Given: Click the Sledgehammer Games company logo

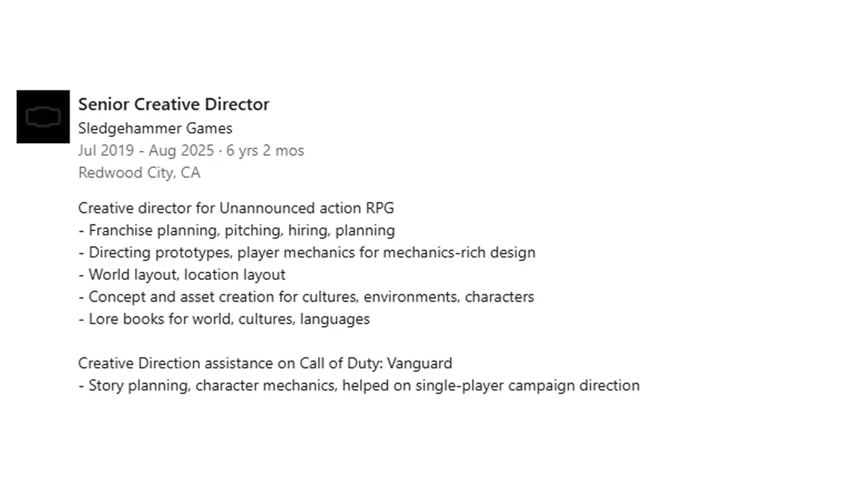Looking at the screenshot, I should 43,117.
